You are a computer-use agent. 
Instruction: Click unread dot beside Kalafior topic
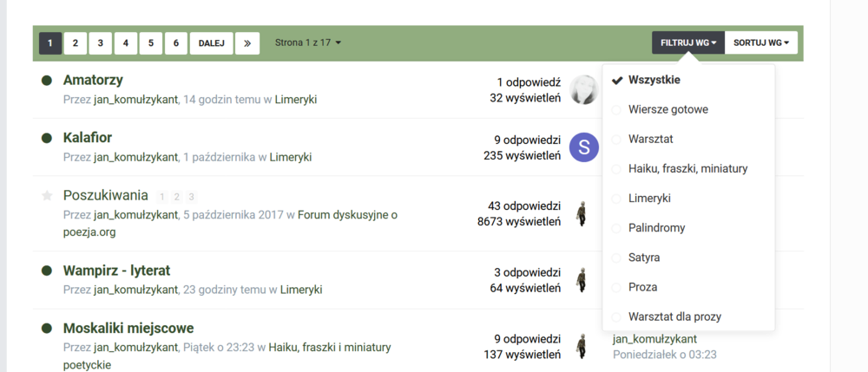(x=47, y=138)
